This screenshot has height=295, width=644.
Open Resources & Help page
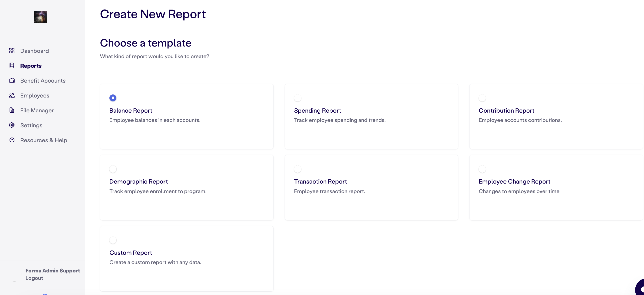[x=43, y=140]
